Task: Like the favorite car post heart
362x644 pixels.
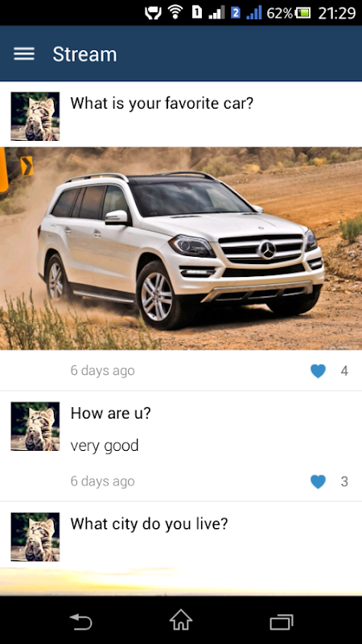Action: [x=318, y=371]
